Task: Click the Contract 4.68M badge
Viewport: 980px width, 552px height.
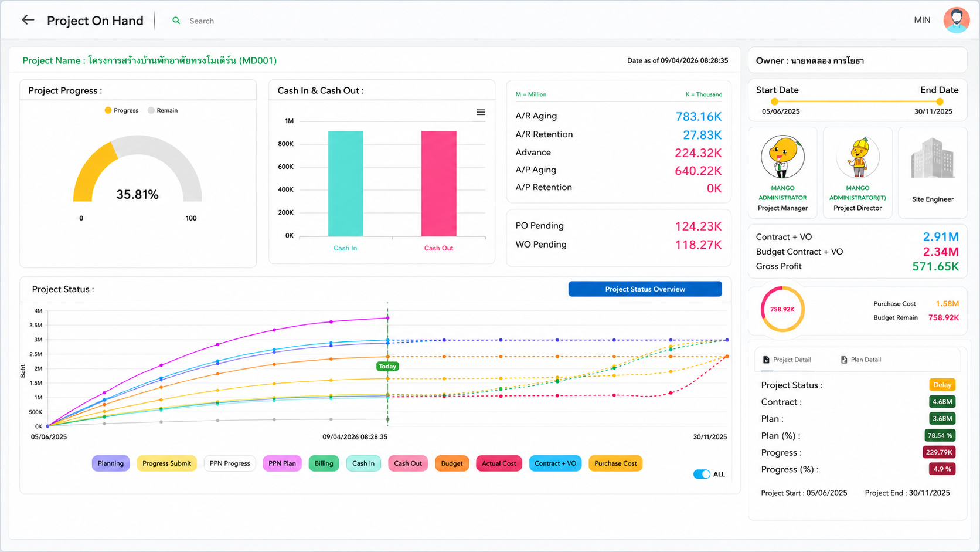Action: click(942, 402)
